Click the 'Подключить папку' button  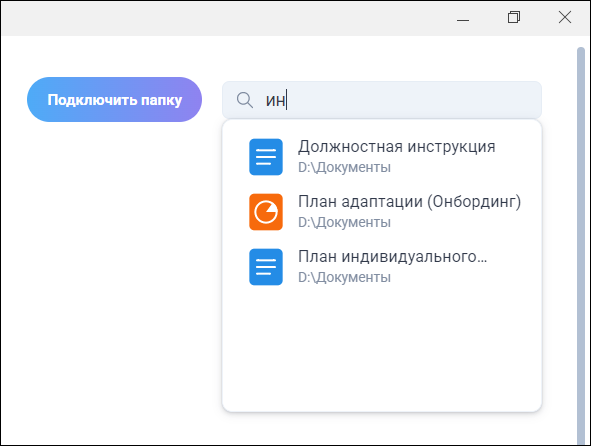coord(114,100)
